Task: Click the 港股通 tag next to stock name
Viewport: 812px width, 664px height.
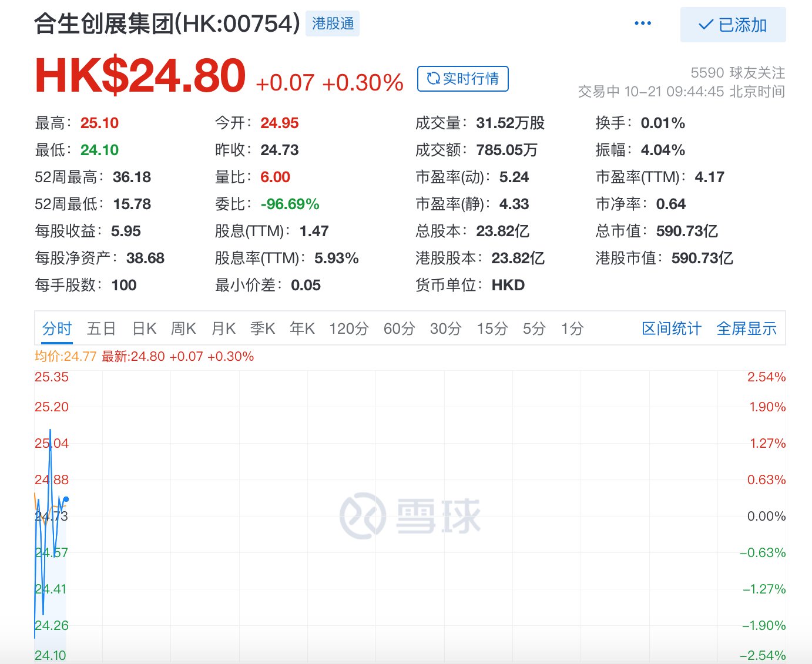Action: tap(333, 24)
